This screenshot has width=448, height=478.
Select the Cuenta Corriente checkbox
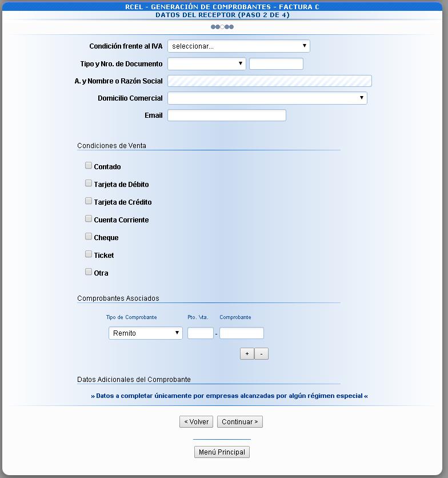(89, 219)
